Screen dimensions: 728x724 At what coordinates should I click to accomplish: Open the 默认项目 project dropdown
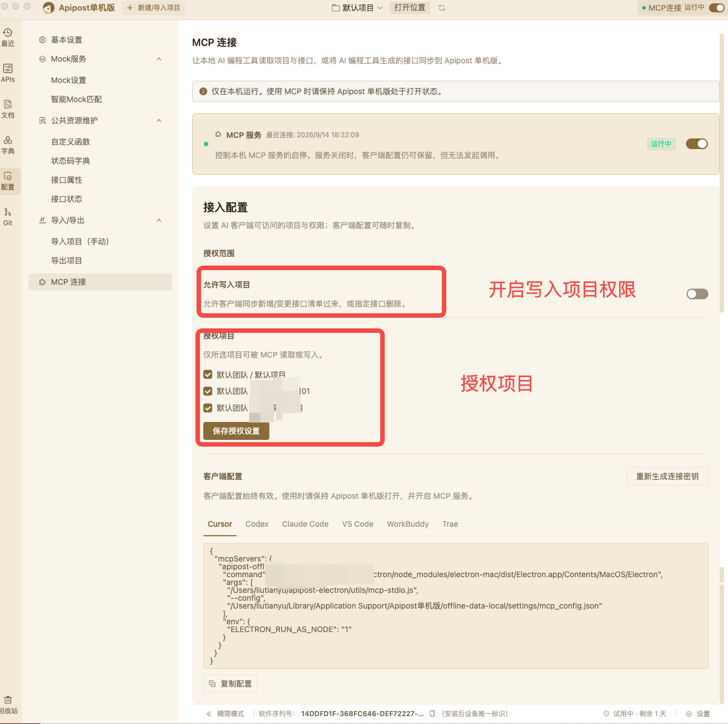coord(357,8)
